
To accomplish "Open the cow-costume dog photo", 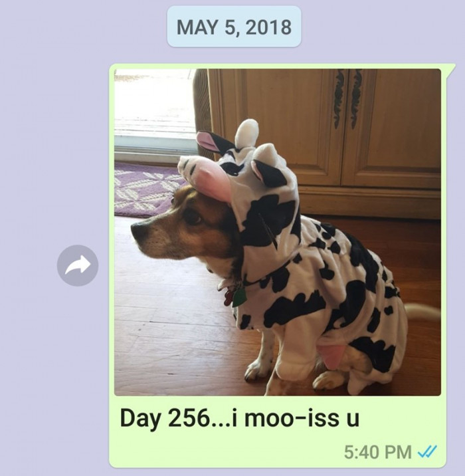I will [x=278, y=232].
